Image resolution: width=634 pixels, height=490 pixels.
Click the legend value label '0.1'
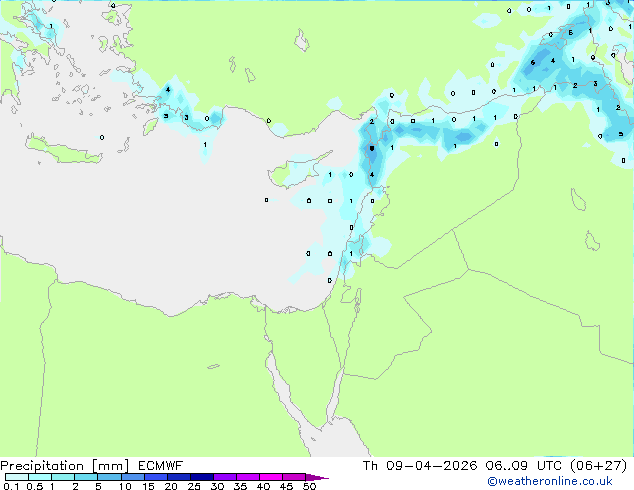coord(11,486)
